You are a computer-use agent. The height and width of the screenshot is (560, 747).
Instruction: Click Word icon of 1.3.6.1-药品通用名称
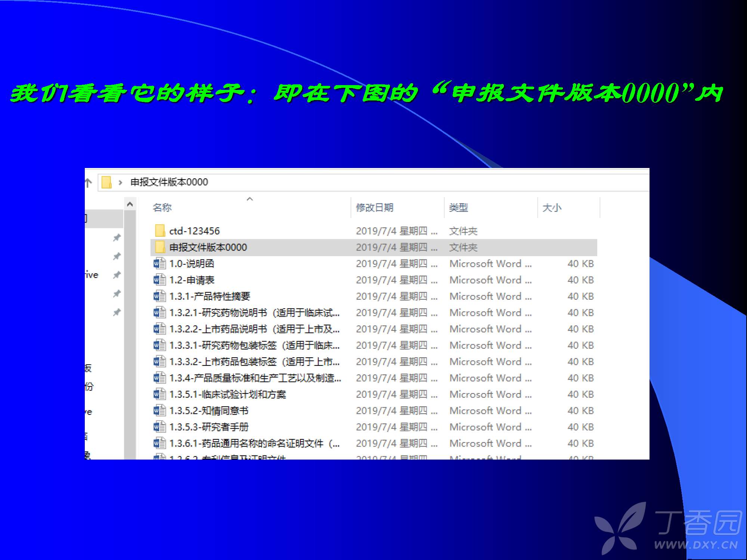[x=159, y=443]
